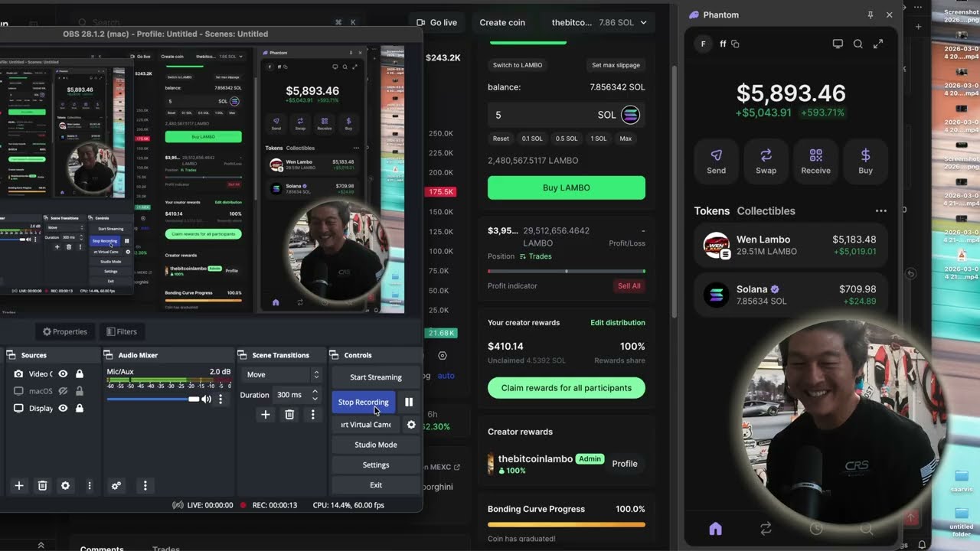
Task: Select the 0.5 SOL preset amount
Action: click(x=567, y=139)
